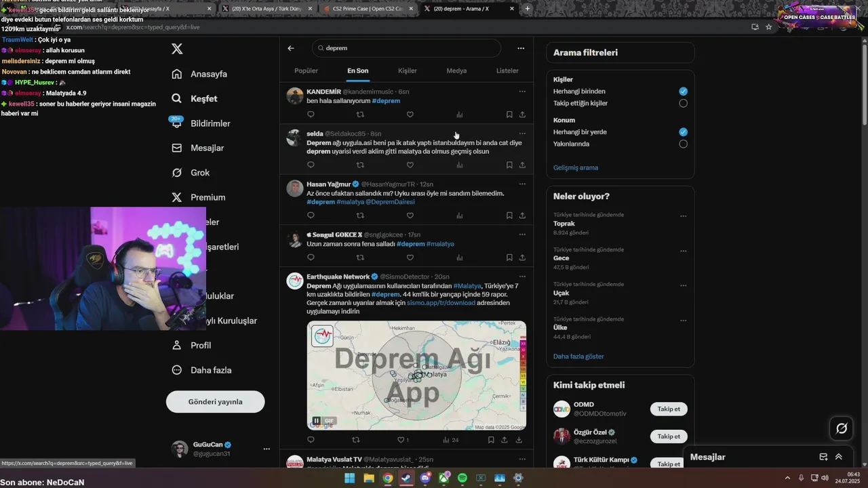Switch to the En Son tab
Screen dimensions: 868x488
[x=358, y=70]
